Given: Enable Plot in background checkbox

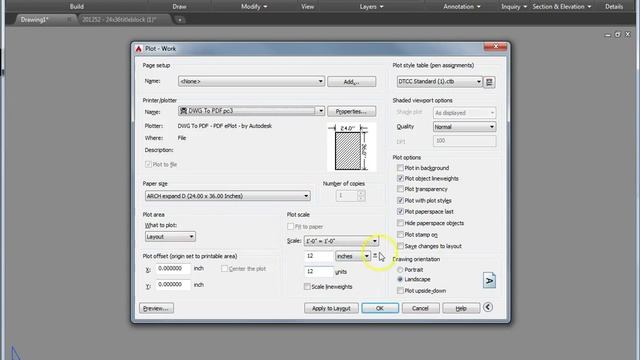Looking at the screenshot, I should click(400, 168).
